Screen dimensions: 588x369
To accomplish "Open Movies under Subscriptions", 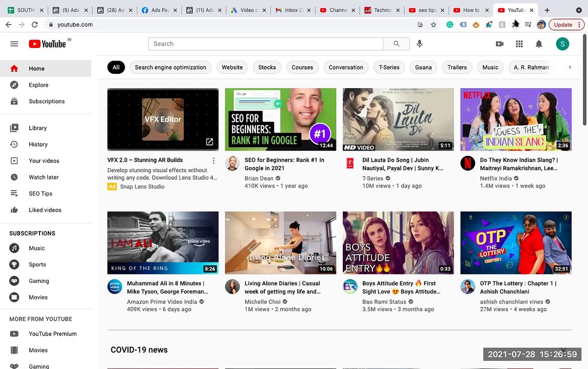I will 45,297.
